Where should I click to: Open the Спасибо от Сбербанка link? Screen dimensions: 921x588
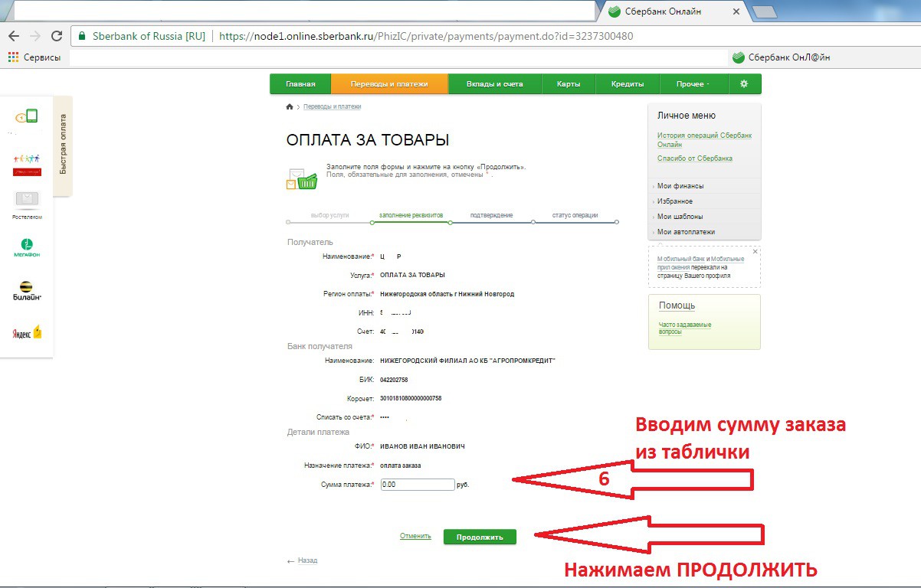[695, 158]
